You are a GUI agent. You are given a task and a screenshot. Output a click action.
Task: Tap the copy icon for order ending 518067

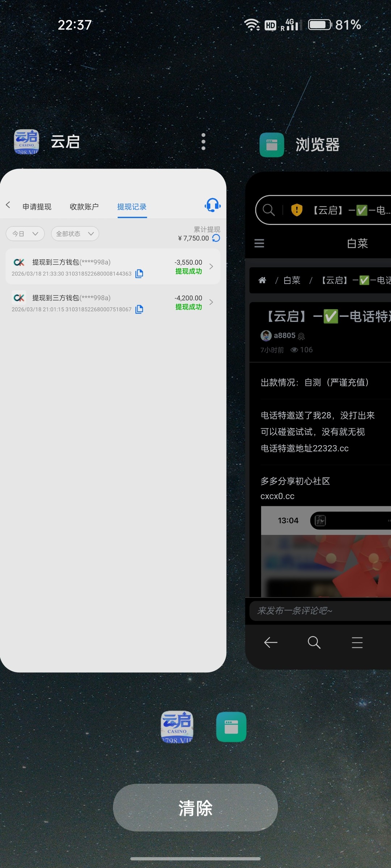139,309
